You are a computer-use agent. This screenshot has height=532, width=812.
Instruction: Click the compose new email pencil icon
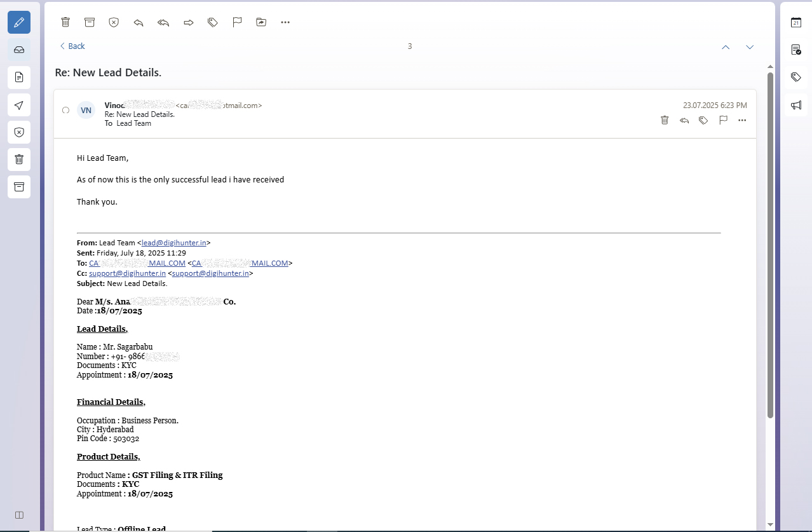pos(19,22)
